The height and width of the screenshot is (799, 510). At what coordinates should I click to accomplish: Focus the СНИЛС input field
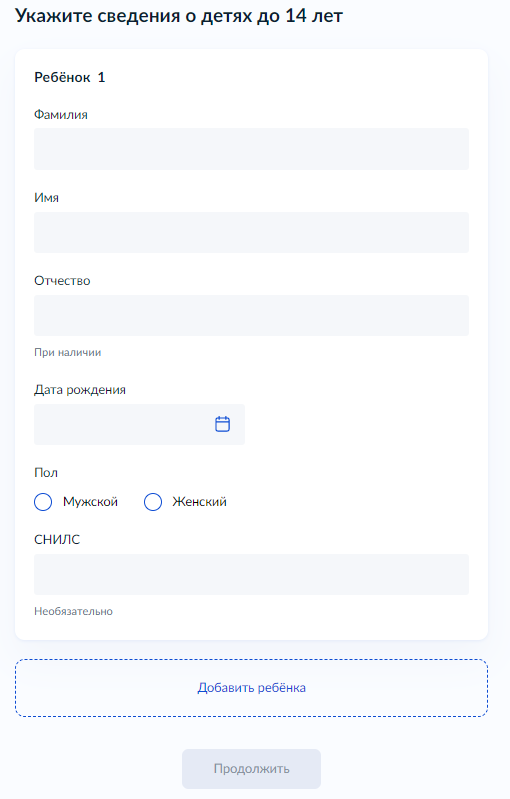pos(251,574)
